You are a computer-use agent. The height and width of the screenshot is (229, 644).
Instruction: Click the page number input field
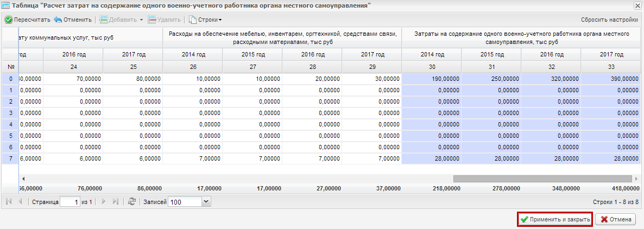point(70,202)
